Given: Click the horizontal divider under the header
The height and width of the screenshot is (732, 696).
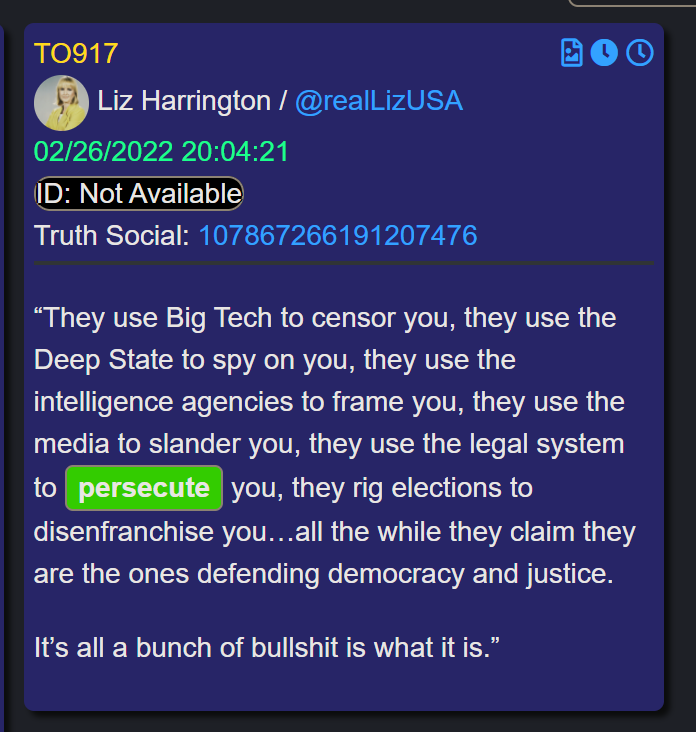Looking at the screenshot, I should tap(344, 263).
